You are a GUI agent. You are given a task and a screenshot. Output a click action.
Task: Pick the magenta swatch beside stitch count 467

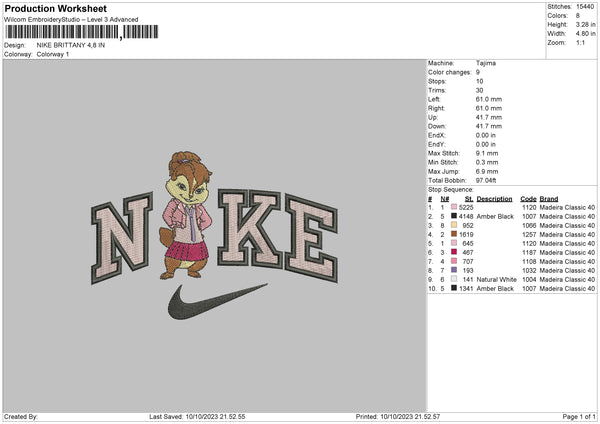tap(454, 252)
